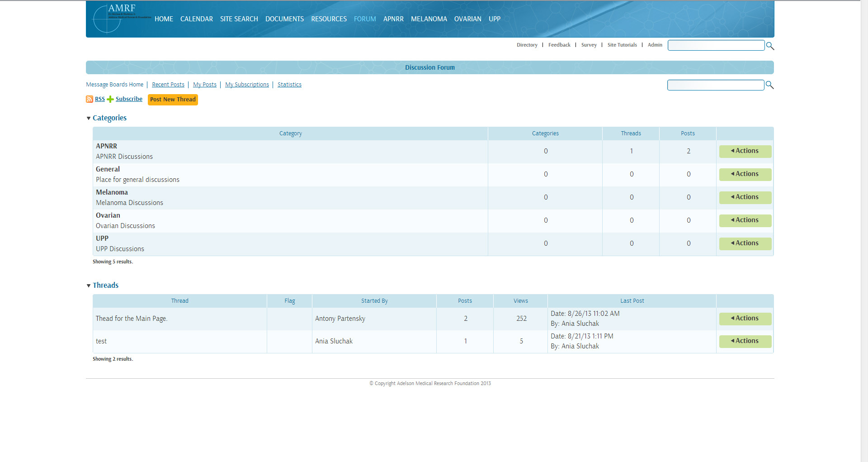Select FORUM in the navigation bar
This screenshot has height=462, width=868.
click(x=365, y=19)
